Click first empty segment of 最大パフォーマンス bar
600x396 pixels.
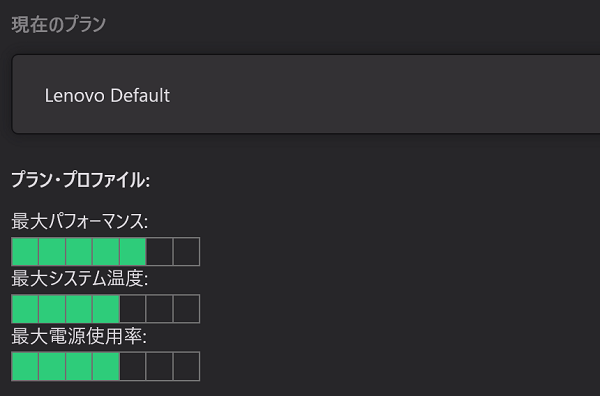tap(159, 251)
